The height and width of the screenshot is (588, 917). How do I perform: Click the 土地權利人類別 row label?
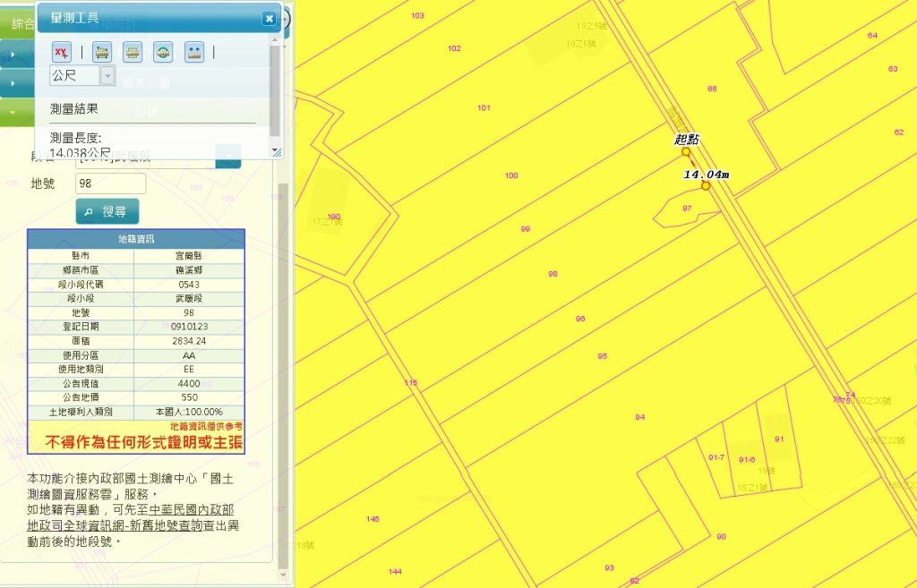pos(81,412)
